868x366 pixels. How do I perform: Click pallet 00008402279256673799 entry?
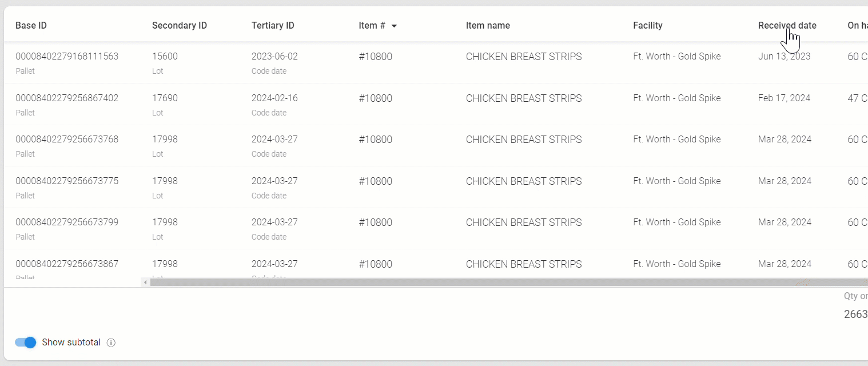coord(67,222)
